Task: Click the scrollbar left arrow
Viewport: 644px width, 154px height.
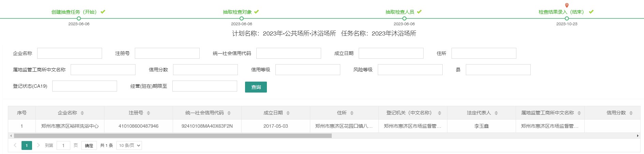Action: point(11,136)
